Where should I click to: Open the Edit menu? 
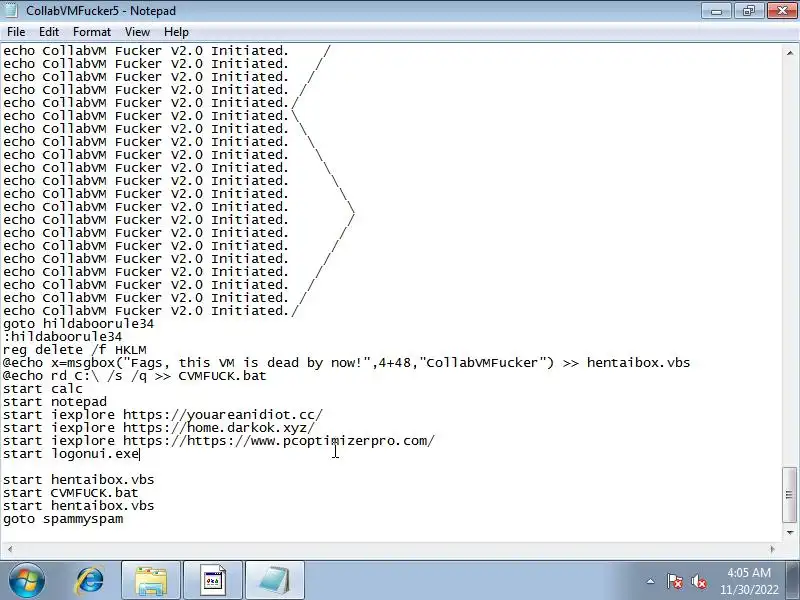(x=49, y=32)
